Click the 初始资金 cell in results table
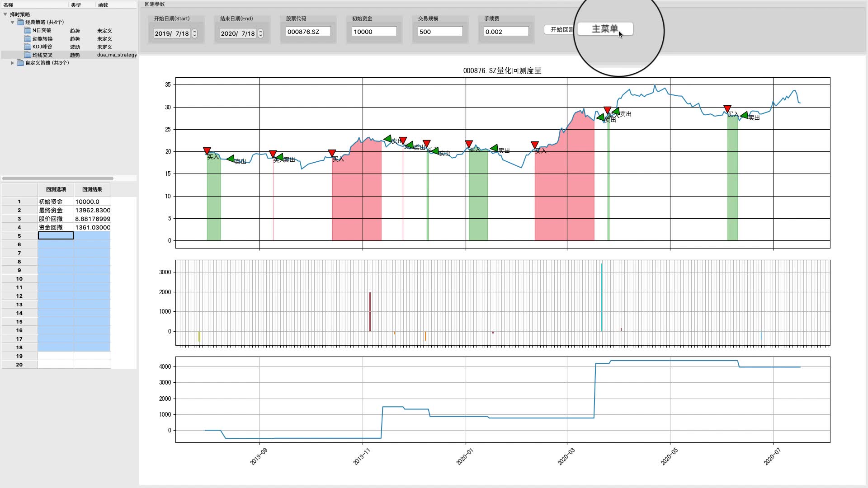 [x=56, y=202]
